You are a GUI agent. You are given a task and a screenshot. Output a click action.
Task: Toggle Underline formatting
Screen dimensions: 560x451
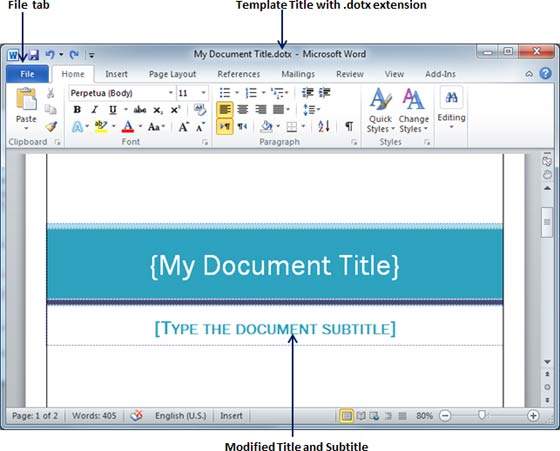point(113,110)
